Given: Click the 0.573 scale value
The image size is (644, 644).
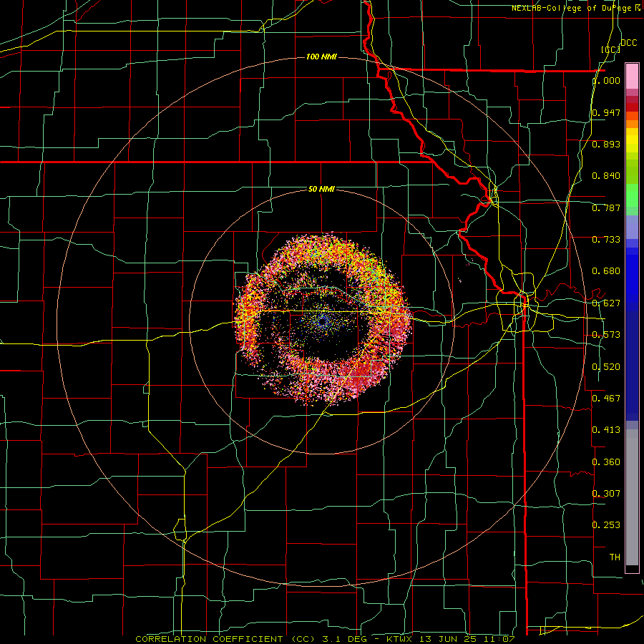Looking at the screenshot, I should click(606, 335).
